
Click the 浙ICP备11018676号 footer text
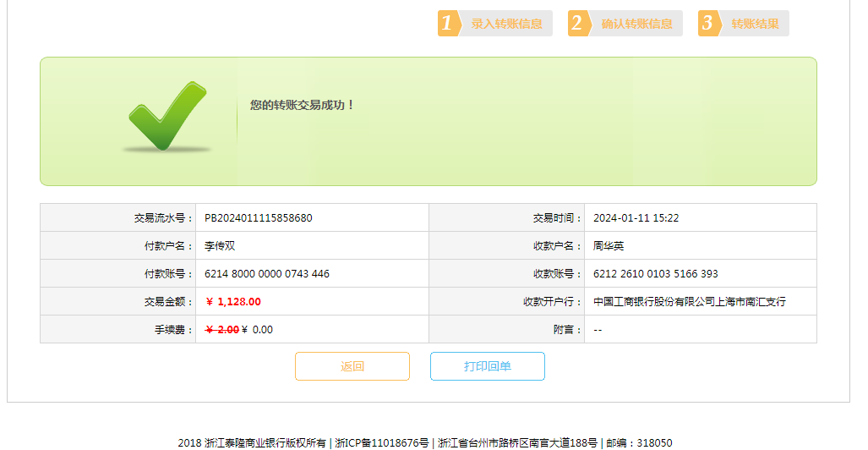click(382, 442)
